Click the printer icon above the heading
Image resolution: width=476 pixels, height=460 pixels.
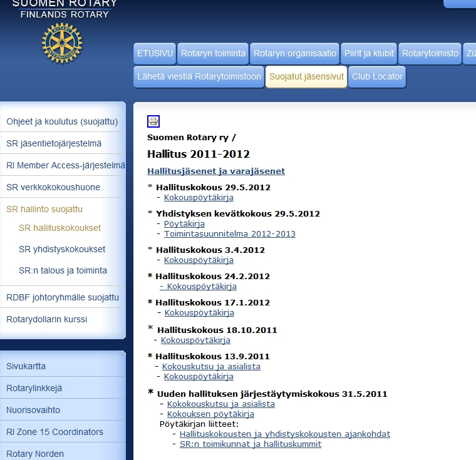pyautogui.click(x=153, y=121)
